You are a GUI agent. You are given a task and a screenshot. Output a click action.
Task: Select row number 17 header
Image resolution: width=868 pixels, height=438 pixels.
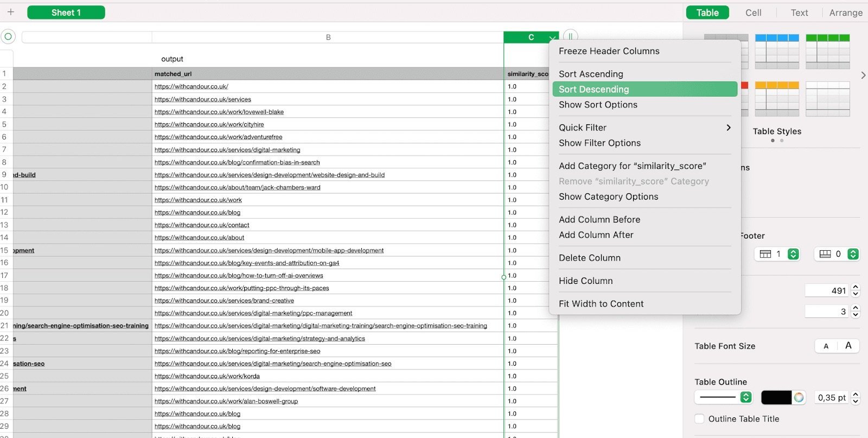coord(5,275)
